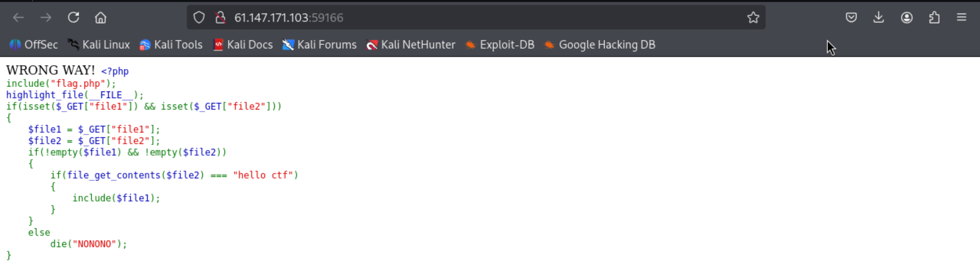Open the Firefox account icon
This screenshot has width=980, height=271.
907,18
